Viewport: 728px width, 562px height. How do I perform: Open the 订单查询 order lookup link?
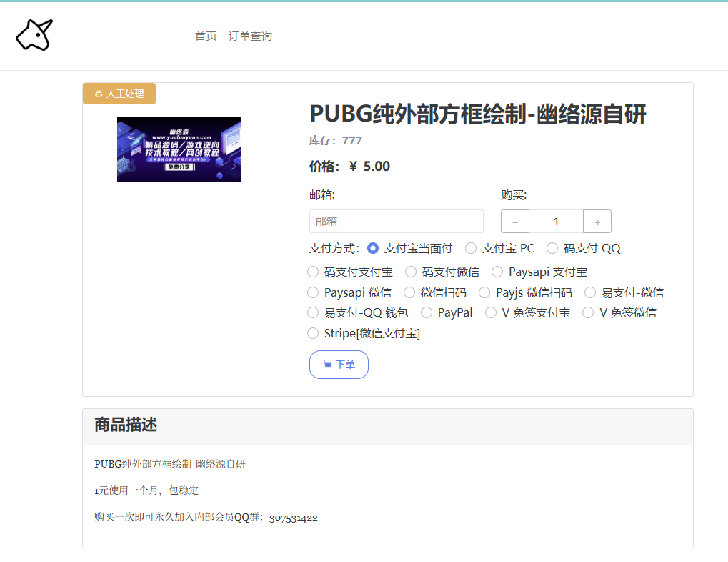click(x=250, y=36)
